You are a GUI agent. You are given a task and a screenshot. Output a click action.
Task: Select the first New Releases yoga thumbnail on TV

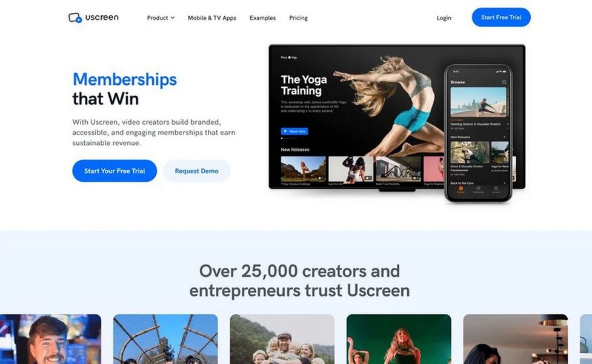[x=303, y=169]
